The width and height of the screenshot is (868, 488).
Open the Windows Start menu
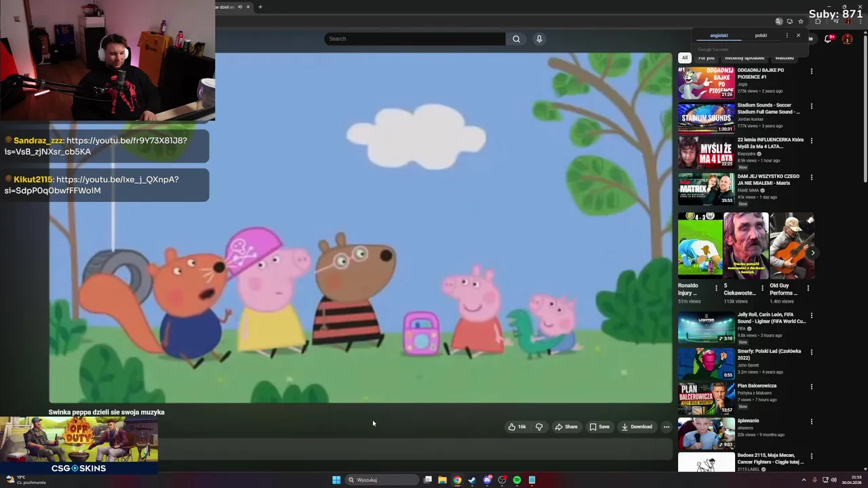pyautogui.click(x=336, y=480)
